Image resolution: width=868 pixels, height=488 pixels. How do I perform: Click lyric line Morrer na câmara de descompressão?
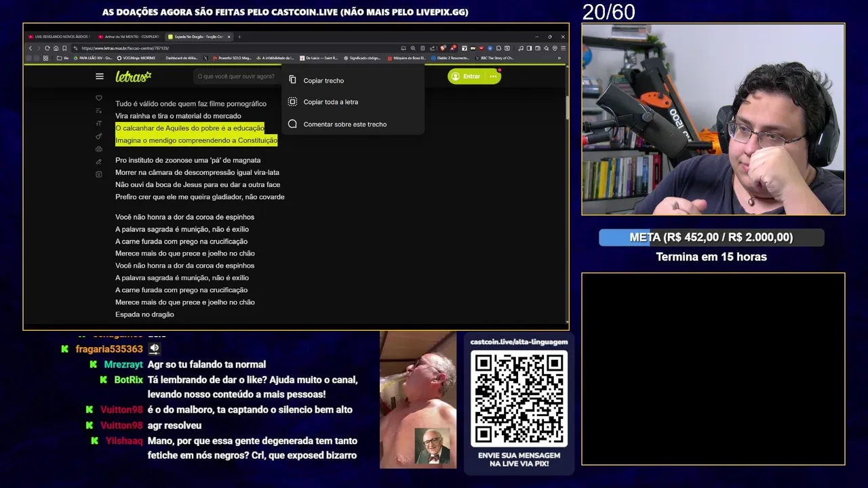click(x=197, y=172)
